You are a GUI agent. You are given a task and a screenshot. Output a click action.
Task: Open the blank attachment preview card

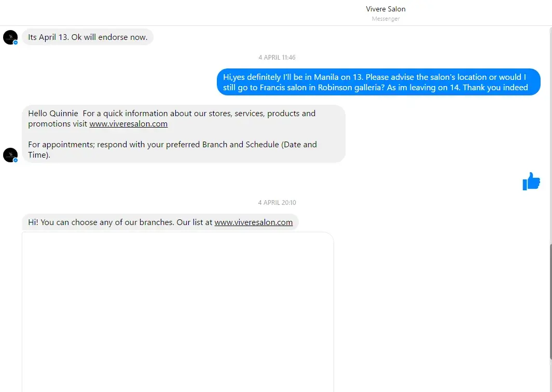click(177, 311)
